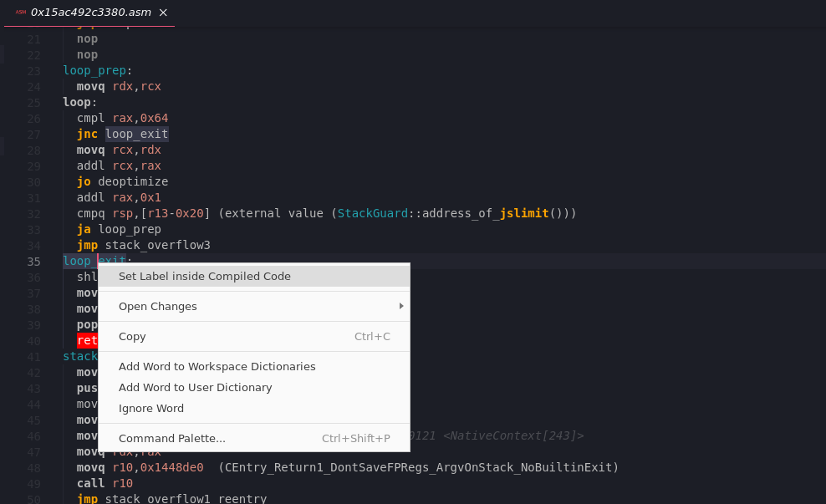Click 'movq r10,0x1448de0' instruction

tap(140, 468)
